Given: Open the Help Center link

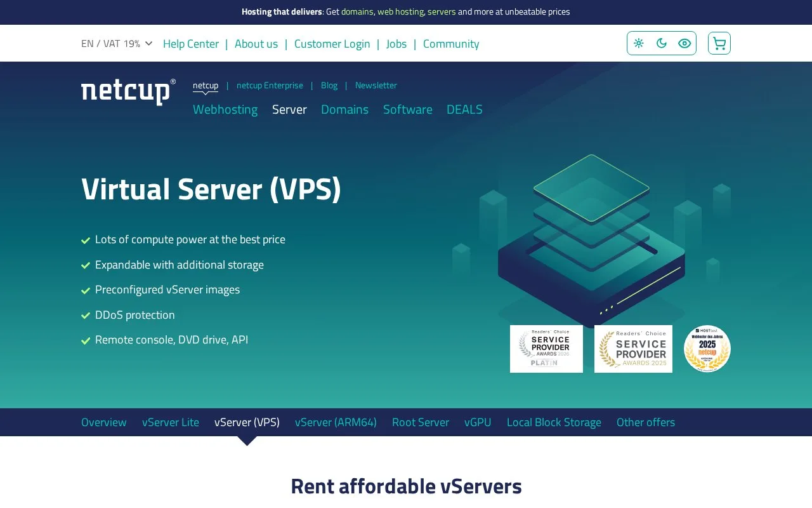Looking at the screenshot, I should point(191,44).
